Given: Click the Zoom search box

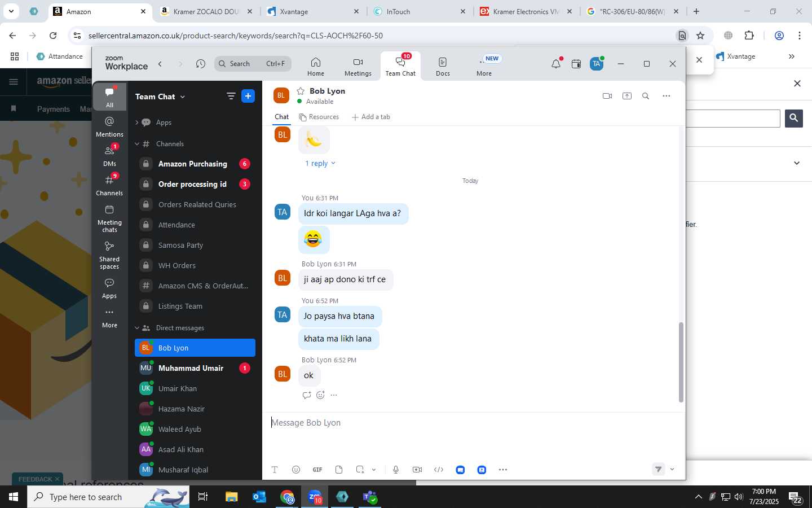Looking at the screenshot, I should [253, 64].
